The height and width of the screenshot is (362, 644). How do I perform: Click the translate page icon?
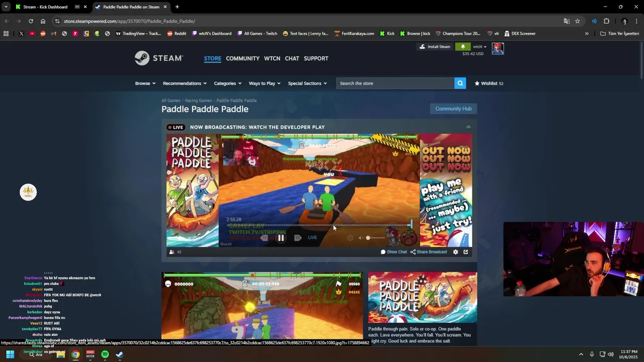[567, 21]
